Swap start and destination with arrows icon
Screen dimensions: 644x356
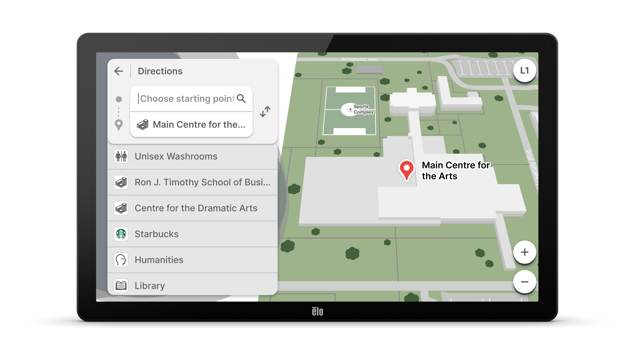pos(265,112)
